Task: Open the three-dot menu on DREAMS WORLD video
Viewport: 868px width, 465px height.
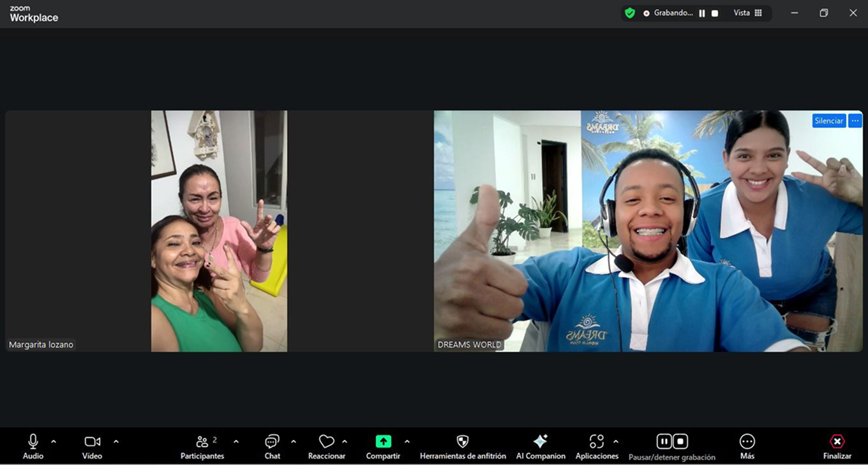Action: (x=855, y=121)
